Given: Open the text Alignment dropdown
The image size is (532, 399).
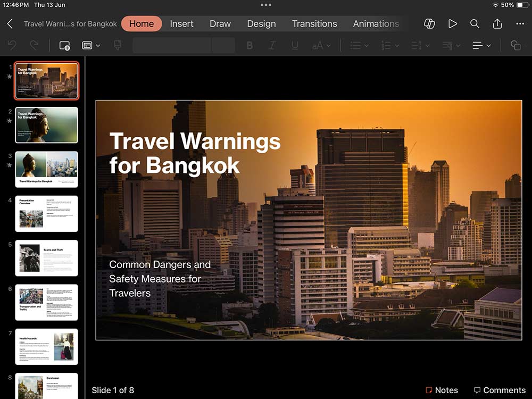Looking at the screenshot, I should 481,45.
